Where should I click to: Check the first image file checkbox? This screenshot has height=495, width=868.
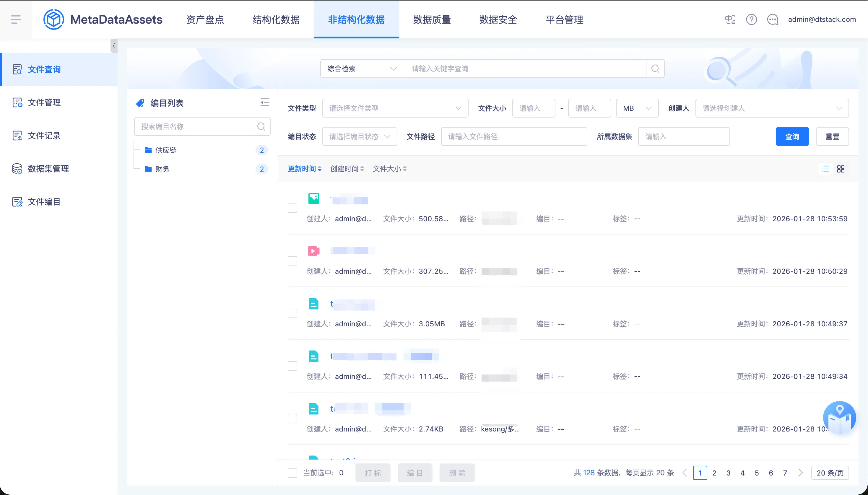292,208
